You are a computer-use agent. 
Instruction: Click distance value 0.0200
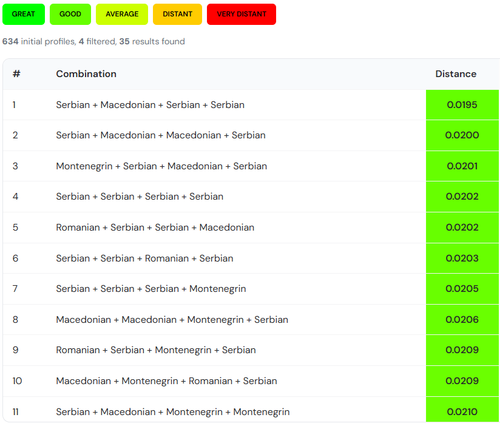tap(462, 135)
